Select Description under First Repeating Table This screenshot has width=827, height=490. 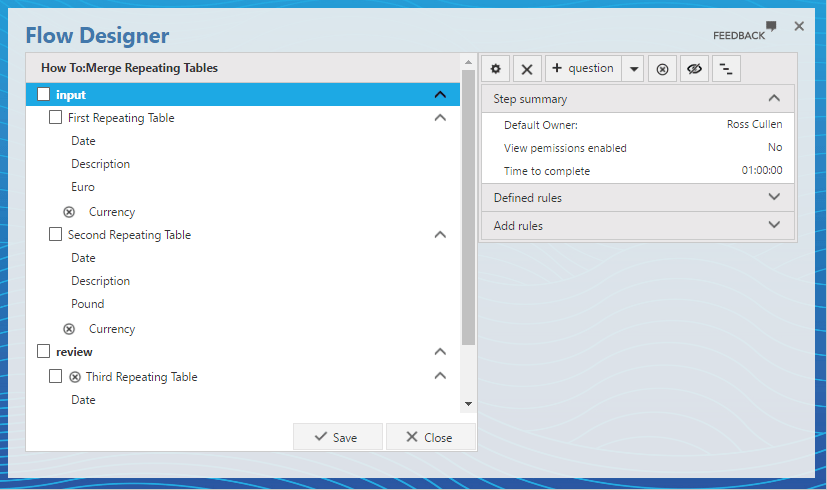100,164
